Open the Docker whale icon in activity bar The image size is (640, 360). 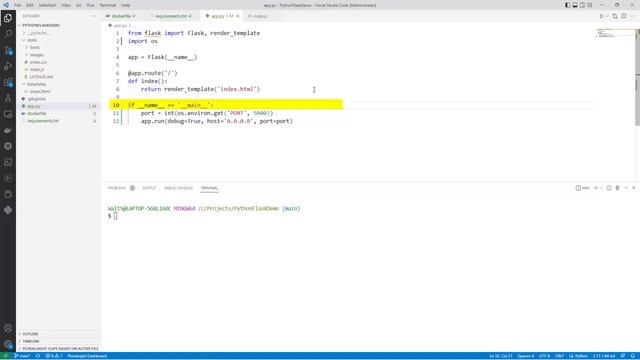tap(8, 130)
